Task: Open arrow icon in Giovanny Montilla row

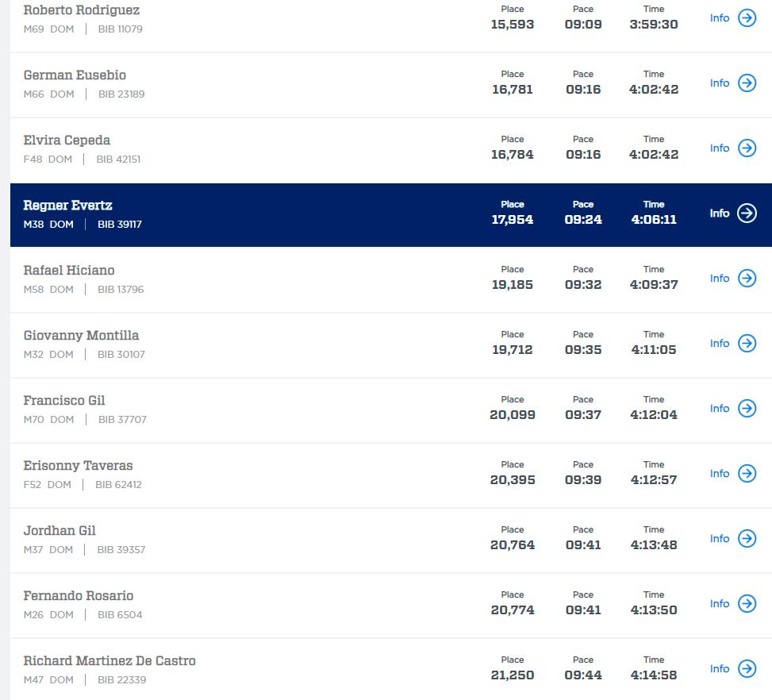Action: click(x=747, y=344)
